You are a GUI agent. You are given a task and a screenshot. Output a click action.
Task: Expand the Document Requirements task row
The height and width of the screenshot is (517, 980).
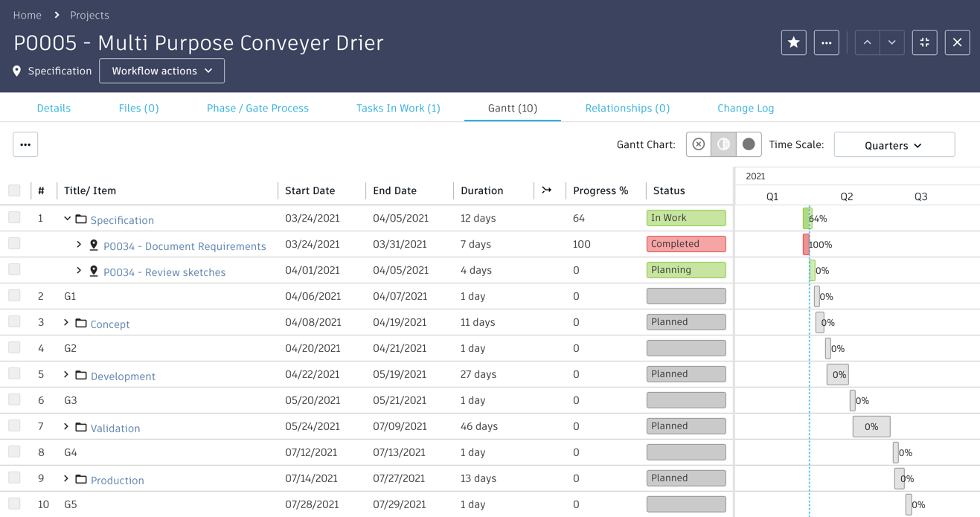coord(79,245)
